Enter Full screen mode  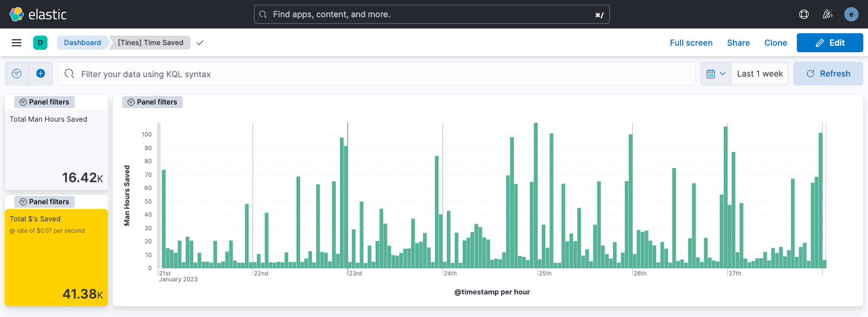[x=691, y=43]
